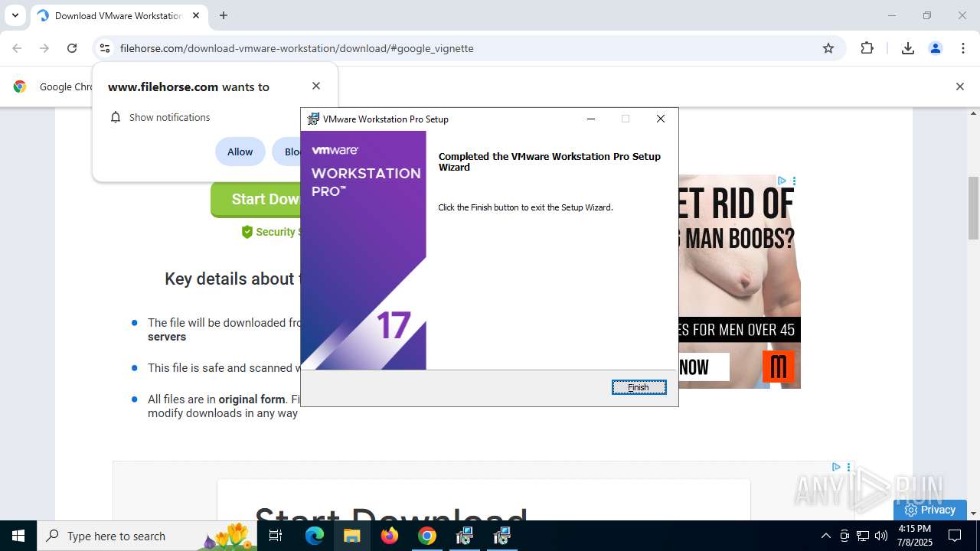This screenshot has height=551, width=980.
Task: Bookmark this page with the star icon
Action: point(828,48)
